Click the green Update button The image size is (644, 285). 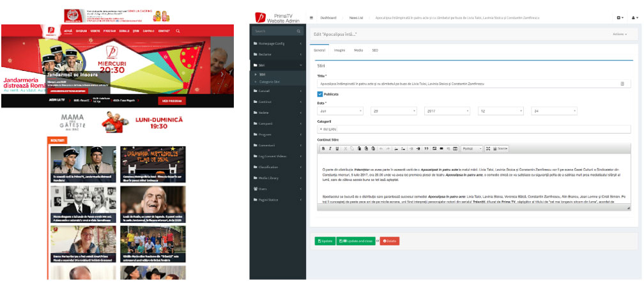point(325,241)
